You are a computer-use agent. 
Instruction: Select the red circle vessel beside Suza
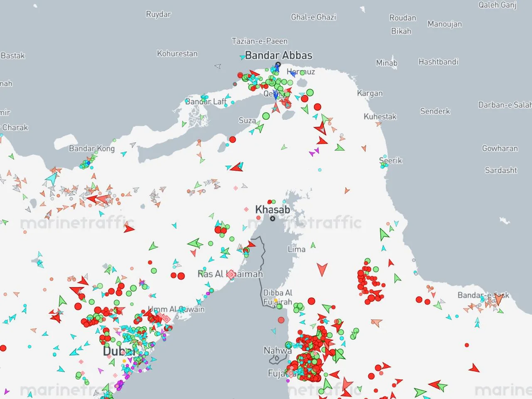tap(233, 139)
